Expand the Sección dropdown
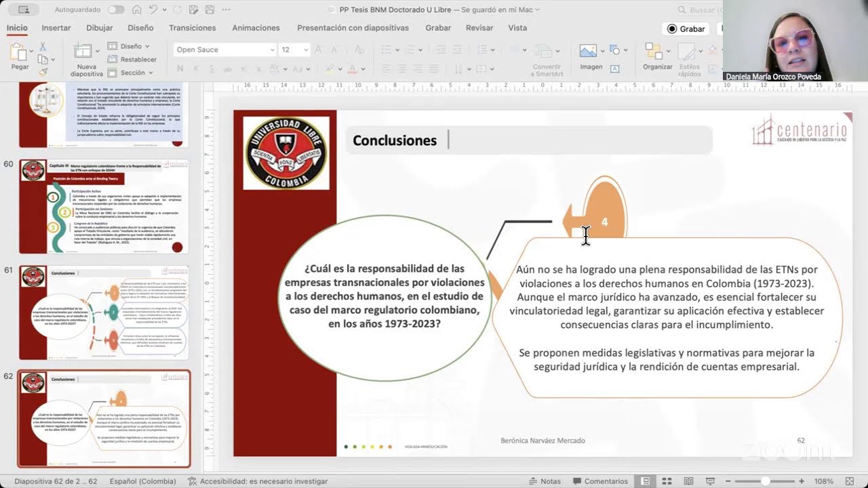This screenshot has width=868, height=488. tap(130, 73)
